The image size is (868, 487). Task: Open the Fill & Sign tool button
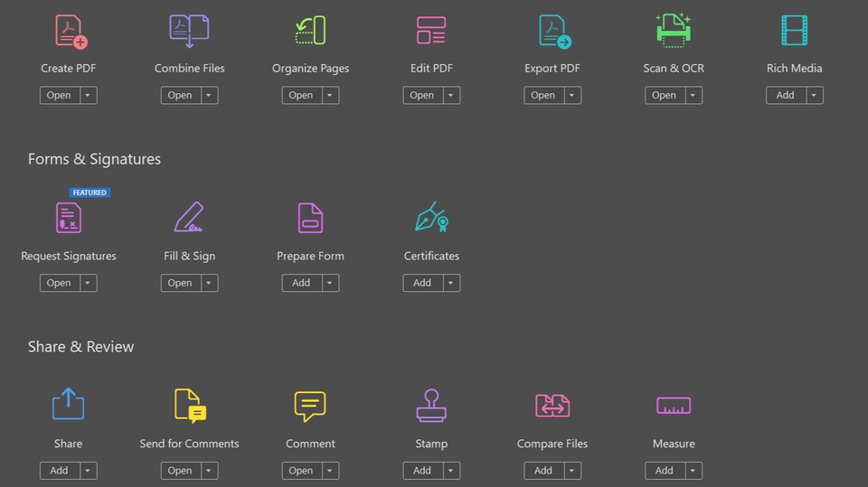181,283
